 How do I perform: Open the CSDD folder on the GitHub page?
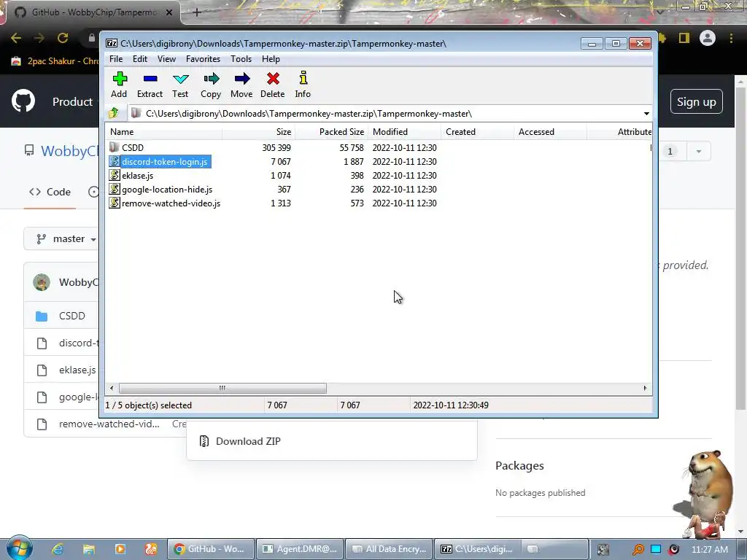72,316
